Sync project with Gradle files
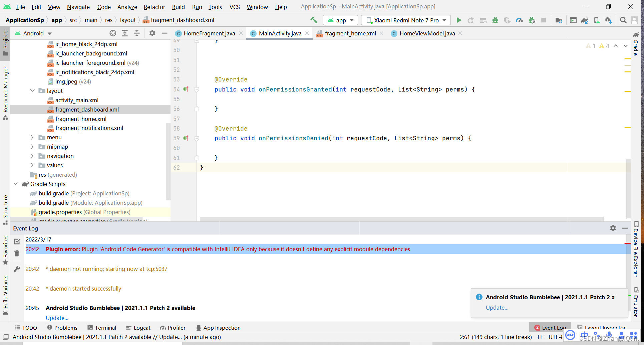The image size is (644, 345). (585, 20)
